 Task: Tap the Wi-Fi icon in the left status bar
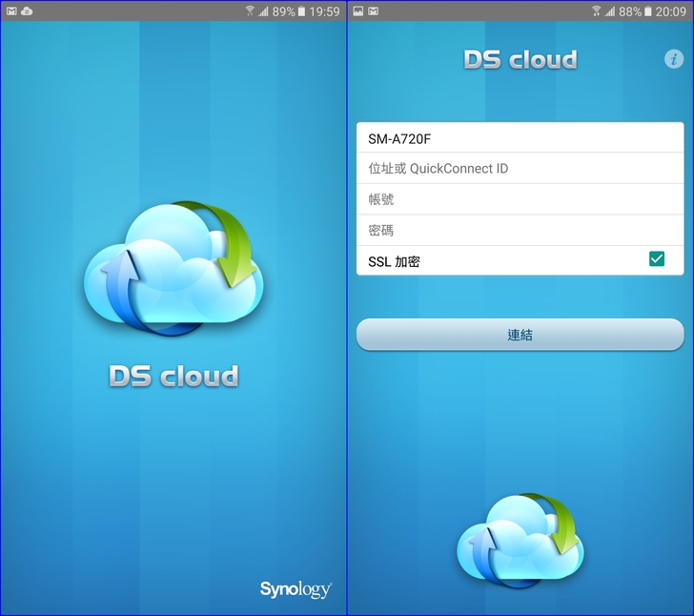pyautogui.click(x=250, y=11)
